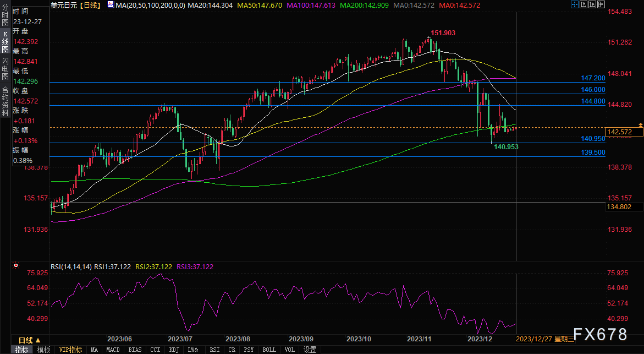This screenshot has width=644, height=354.
Task: Click the MA50:147.670 value label
Action: (260, 5)
